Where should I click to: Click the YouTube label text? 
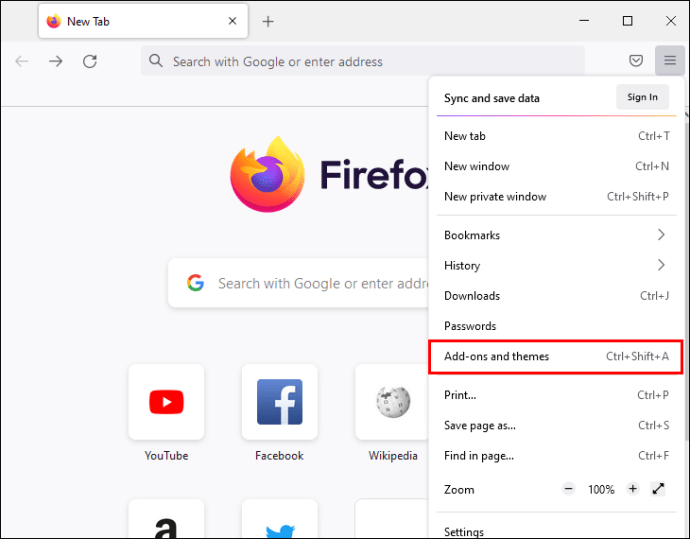(166, 456)
